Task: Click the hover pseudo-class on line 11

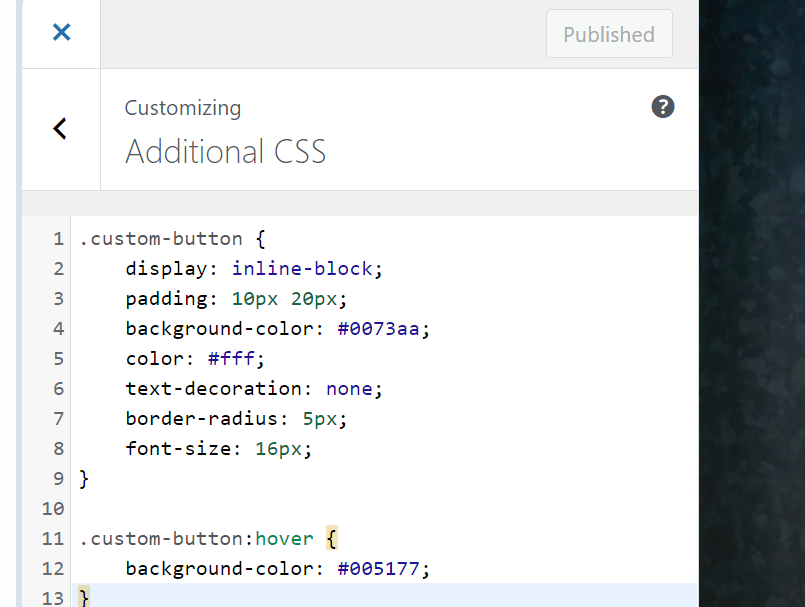Action: pyautogui.click(x=284, y=539)
